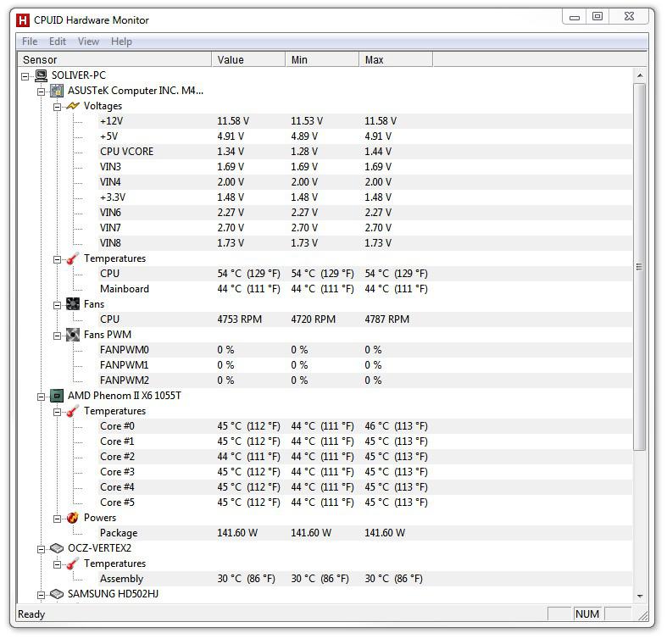Image resolution: width=667 pixels, height=644 pixels.
Task: Collapse the OCZ-VERTEX2 node
Action: point(41,550)
